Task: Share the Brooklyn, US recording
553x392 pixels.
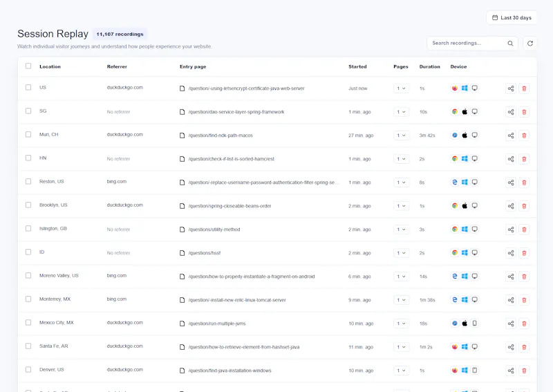Action: tap(511, 206)
